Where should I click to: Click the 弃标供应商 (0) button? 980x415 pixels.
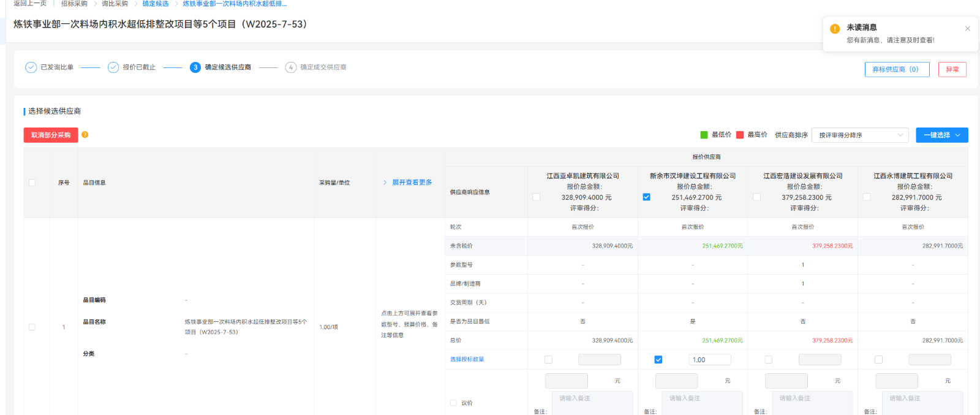tap(897, 69)
